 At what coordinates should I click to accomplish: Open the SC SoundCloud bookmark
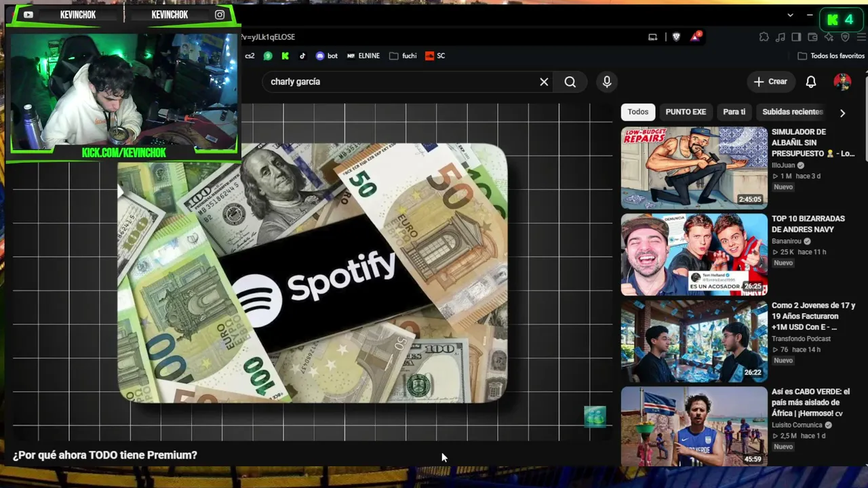[435, 56]
